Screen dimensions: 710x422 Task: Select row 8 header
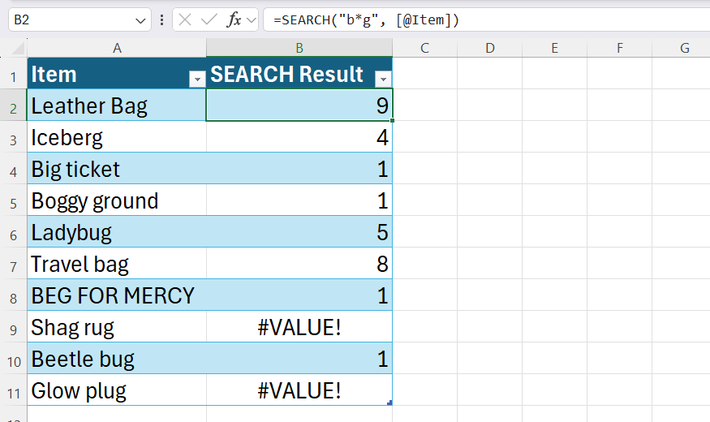click(14, 295)
